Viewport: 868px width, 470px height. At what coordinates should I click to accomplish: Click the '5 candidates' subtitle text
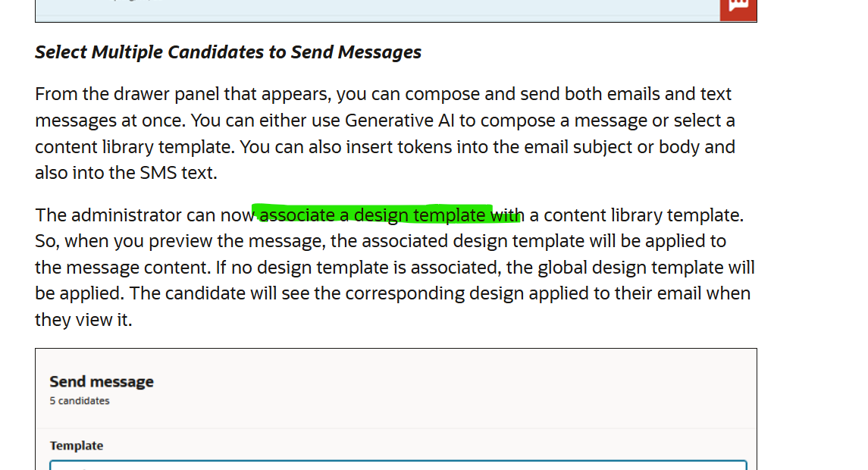(x=79, y=401)
